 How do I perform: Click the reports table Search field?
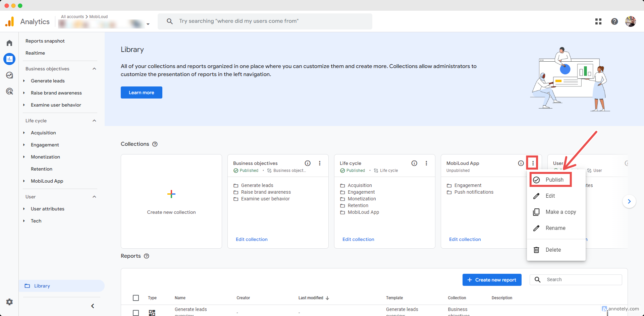(576, 279)
